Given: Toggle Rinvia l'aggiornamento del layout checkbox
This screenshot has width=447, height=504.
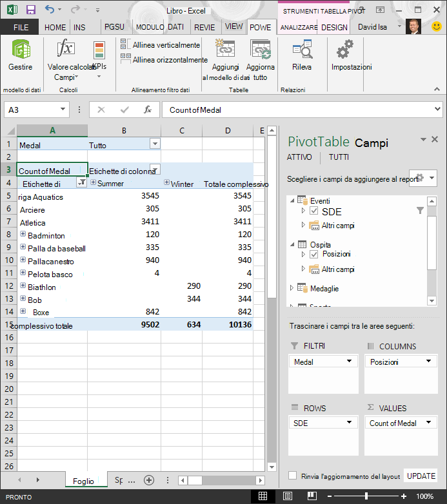Looking at the screenshot, I should tap(292, 476).
